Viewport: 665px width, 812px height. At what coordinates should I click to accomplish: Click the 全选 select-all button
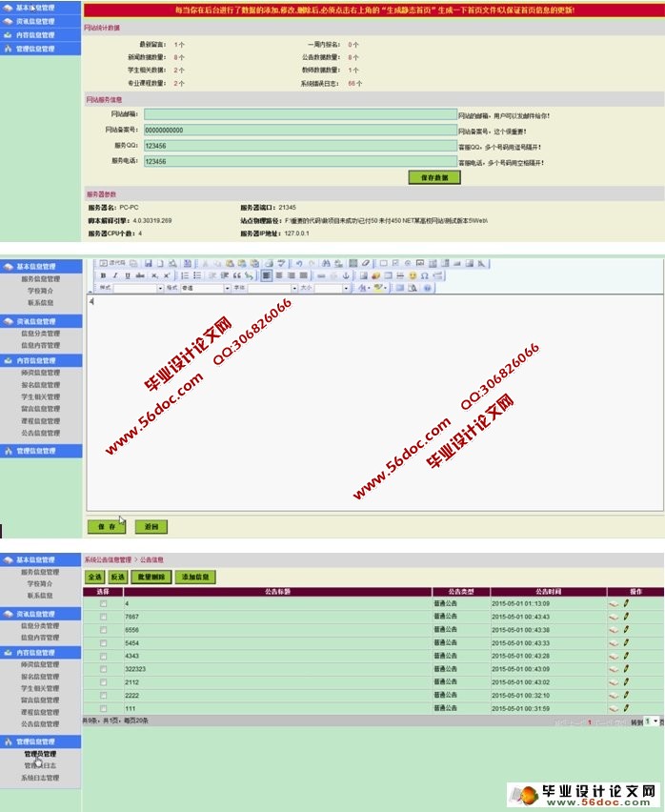click(x=95, y=577)
